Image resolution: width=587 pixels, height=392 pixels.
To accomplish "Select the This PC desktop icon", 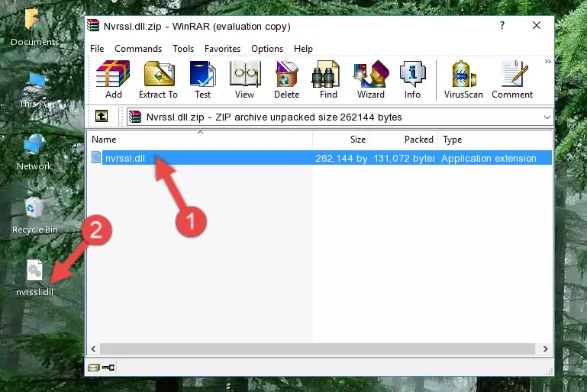I will (x=34, y=90).
